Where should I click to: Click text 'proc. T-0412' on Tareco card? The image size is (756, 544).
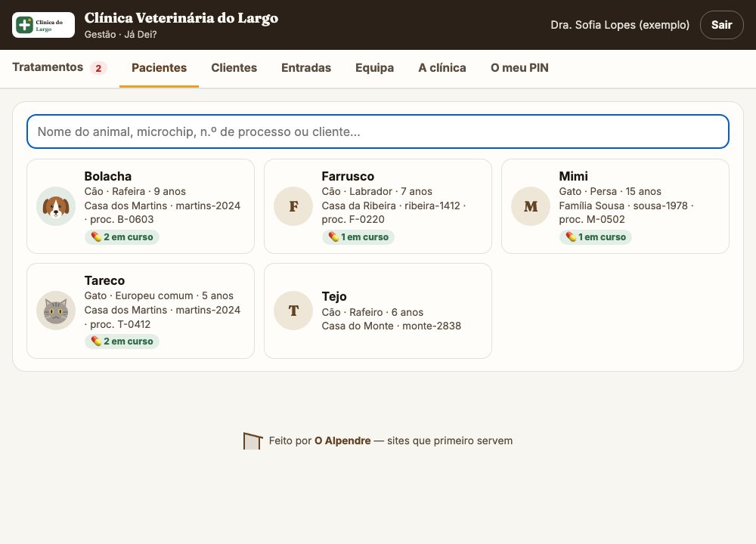tap(120, 324)
